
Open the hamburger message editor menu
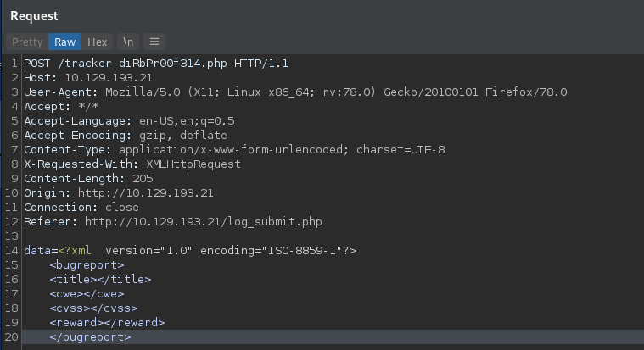pos(154,42)
